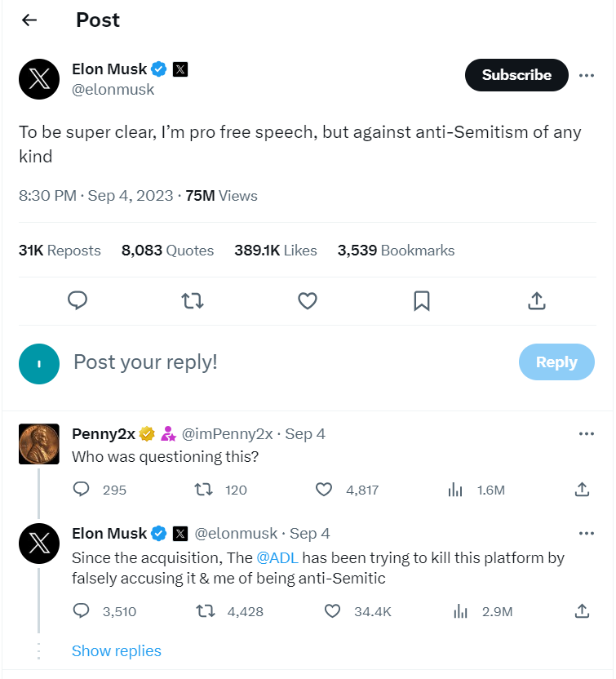This screenshot has height=679, width=616.
Task: Click the blue Reply button
Action: coord(556,362)
